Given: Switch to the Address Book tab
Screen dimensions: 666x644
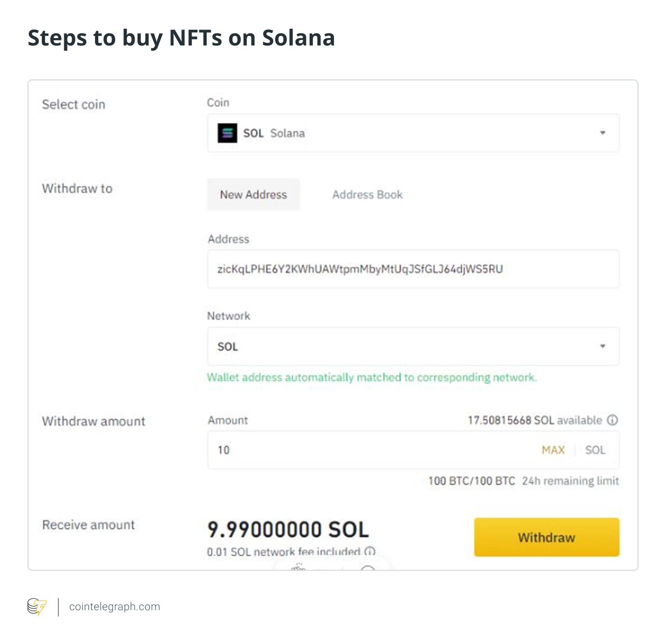Looking at the screenshot, I should pyautogui.click(x=367, y=195).
